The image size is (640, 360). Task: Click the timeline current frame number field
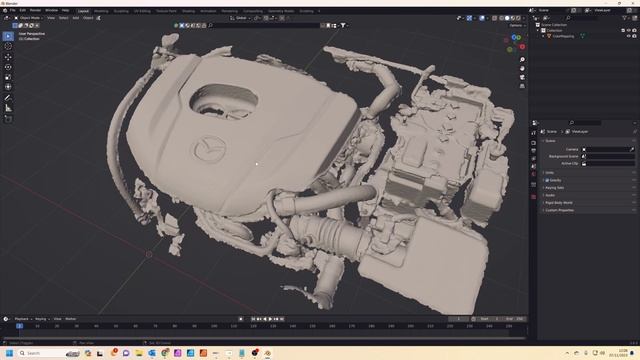click(x=458, y=319)
